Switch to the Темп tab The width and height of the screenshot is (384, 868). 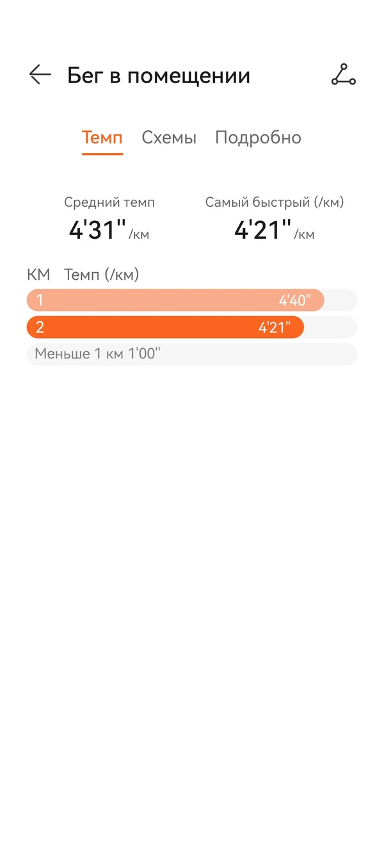pyautogui.click(x=102, y=138)
